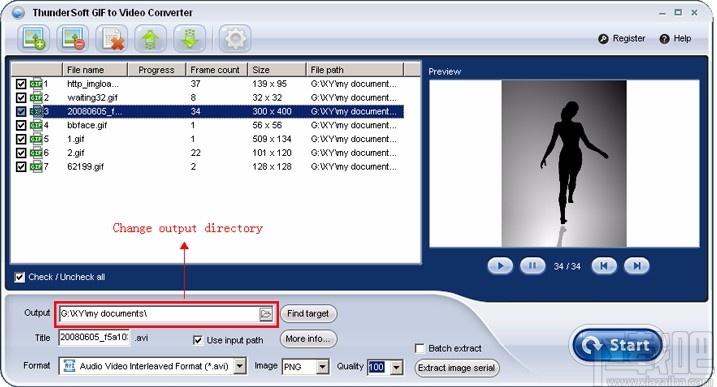Open settings via gear toolbar icon
The image size is (717, 387).
point(235,38)
